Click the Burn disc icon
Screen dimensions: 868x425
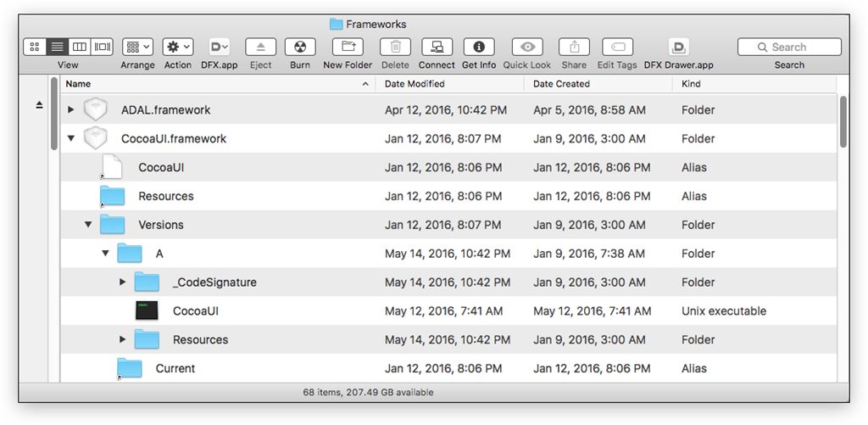point(300,48)
